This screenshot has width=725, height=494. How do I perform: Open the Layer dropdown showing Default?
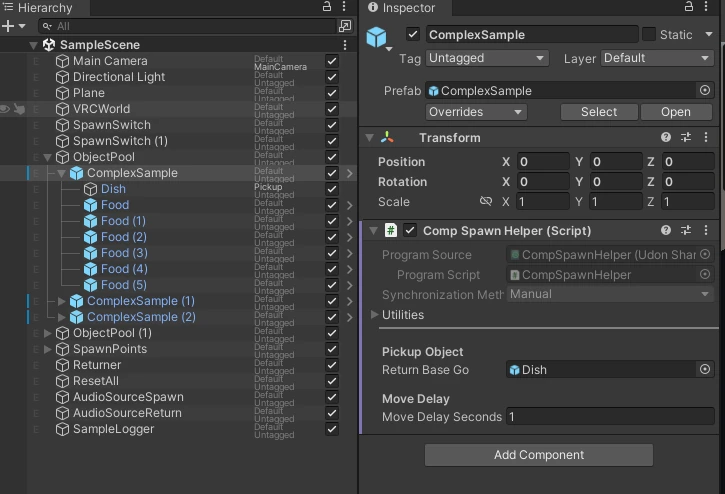[657, 58]
